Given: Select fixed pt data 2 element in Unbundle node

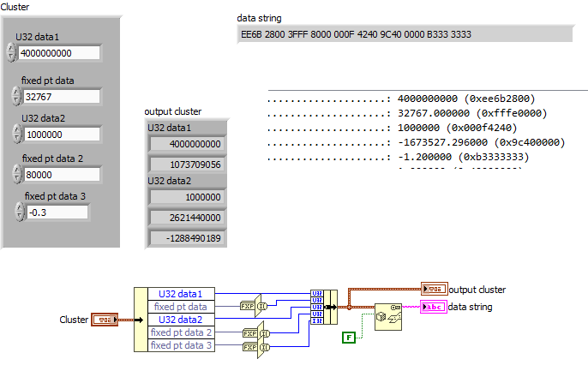Looking at the screenshot, I should [181, 332].
